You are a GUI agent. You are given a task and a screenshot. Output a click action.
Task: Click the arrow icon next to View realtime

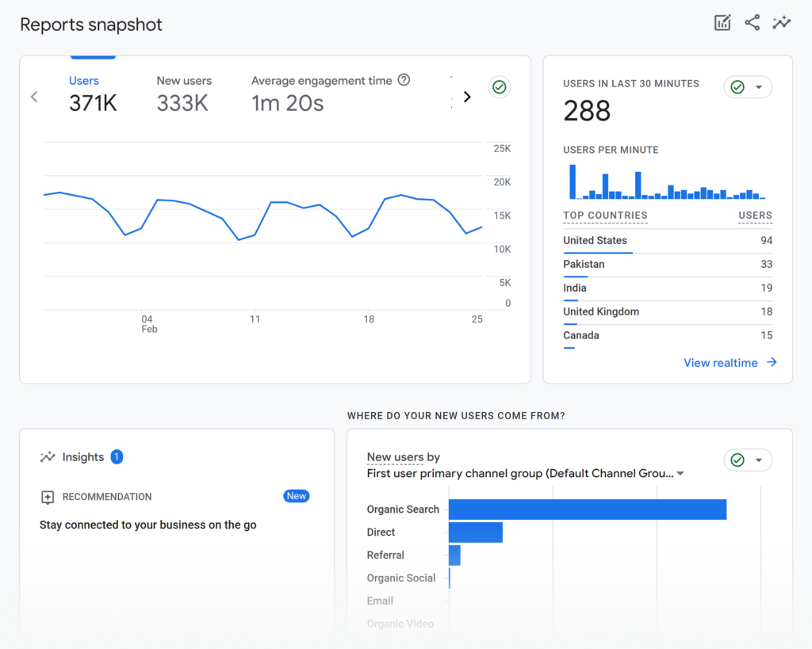(x=772, y=363)
